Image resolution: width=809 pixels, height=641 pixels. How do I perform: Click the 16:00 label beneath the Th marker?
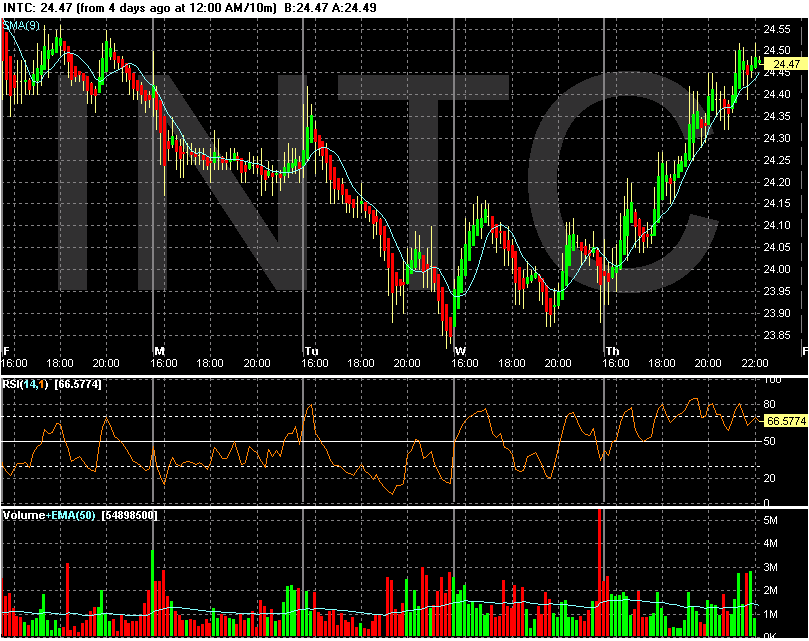pyautogui.click(x=616, y=363)
